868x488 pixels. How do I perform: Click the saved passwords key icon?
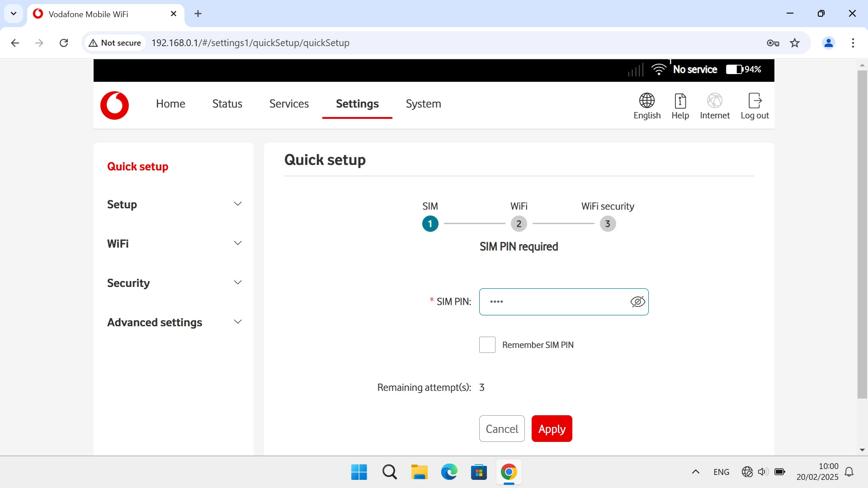[x=773, y=43]
